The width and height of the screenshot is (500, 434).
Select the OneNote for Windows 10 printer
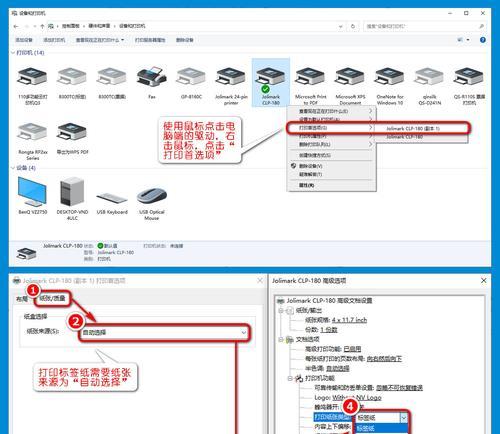[390, 85]
